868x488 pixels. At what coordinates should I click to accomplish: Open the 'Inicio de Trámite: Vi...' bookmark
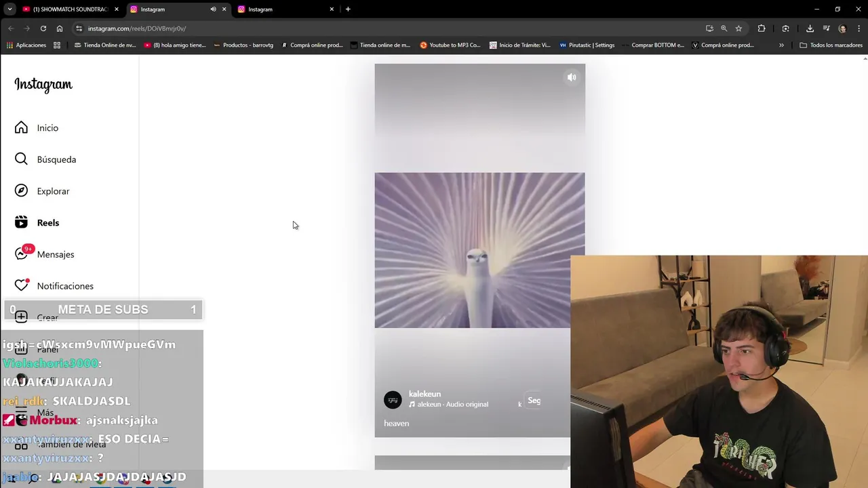tap(519, 45)
